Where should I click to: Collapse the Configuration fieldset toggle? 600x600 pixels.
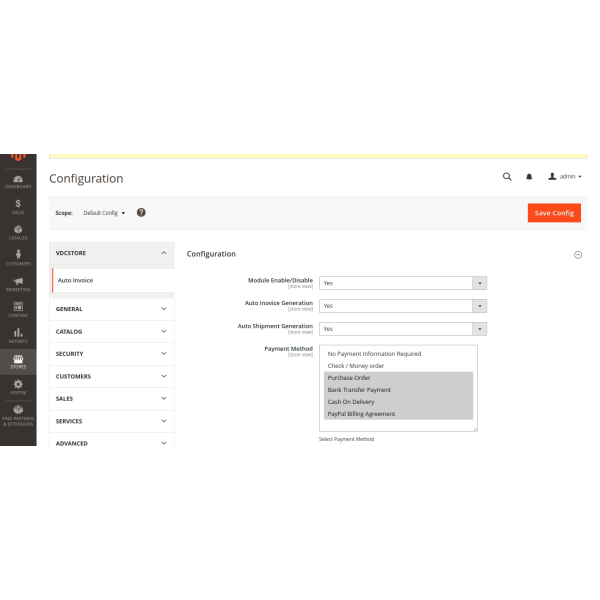coord(577,255)
